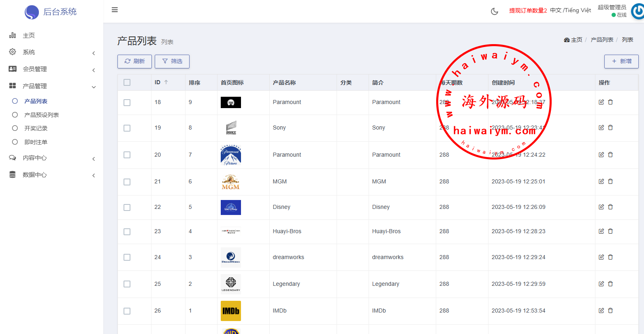Open the 提现订单数量2 notification link
The image size is (644, 334).
(x=528, y=11)
